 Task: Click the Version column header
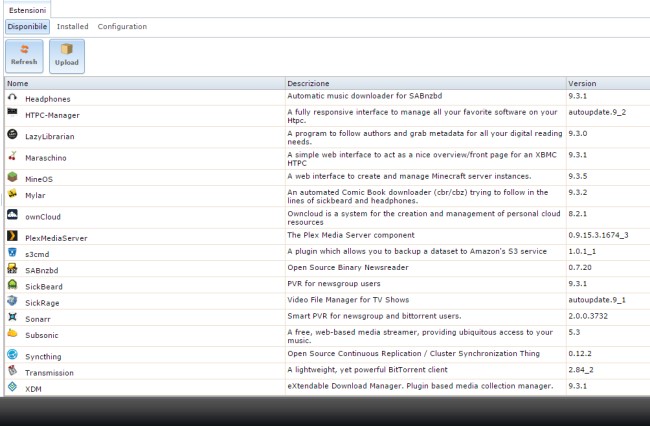click(x=608, y=83)
